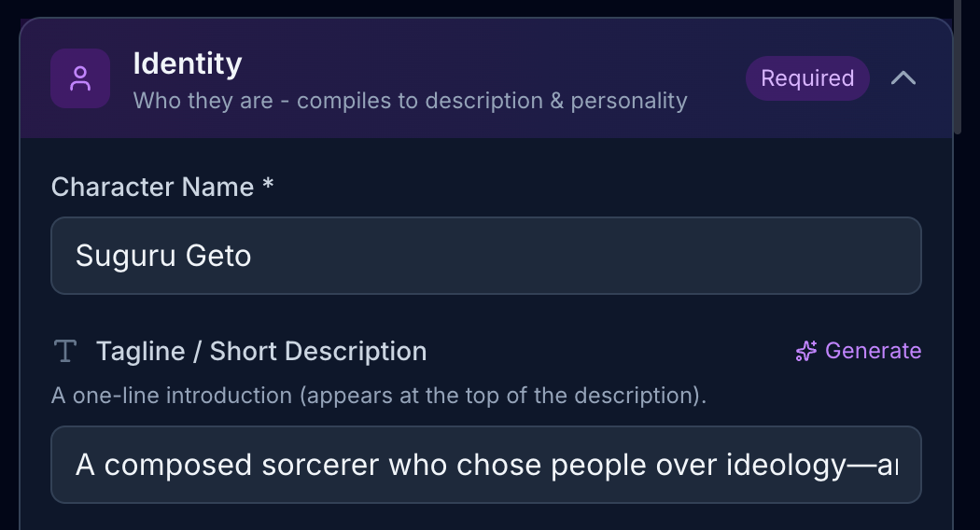Click the sparkle icon beside Generate
The width and height of the screenshot is (980, 530).
806,351
